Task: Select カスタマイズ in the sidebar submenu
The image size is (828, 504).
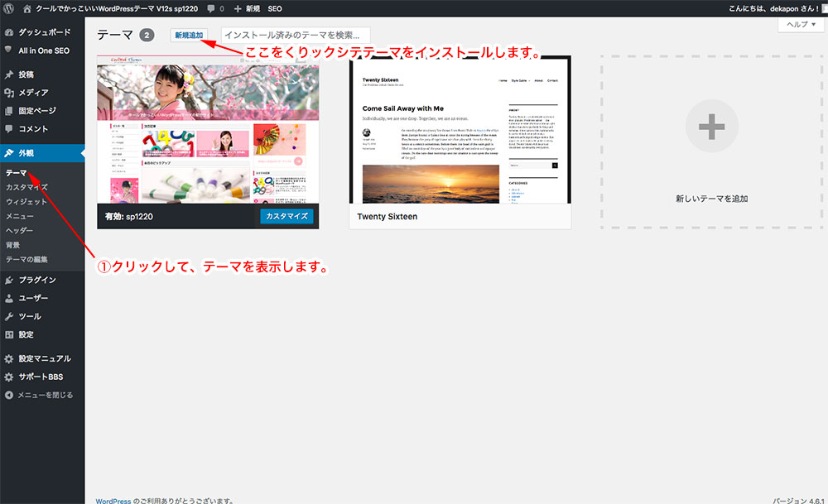Action: point(26,187)
